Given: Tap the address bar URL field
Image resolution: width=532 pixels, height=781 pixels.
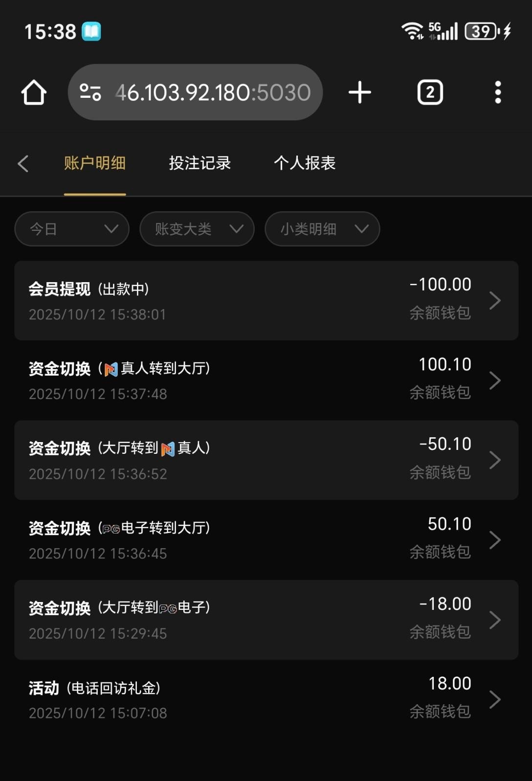Looking at the screenshot, I should (213, 92).
